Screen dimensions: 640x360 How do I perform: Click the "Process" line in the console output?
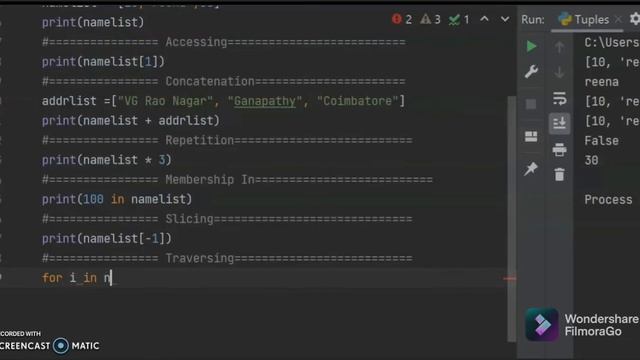609,200
